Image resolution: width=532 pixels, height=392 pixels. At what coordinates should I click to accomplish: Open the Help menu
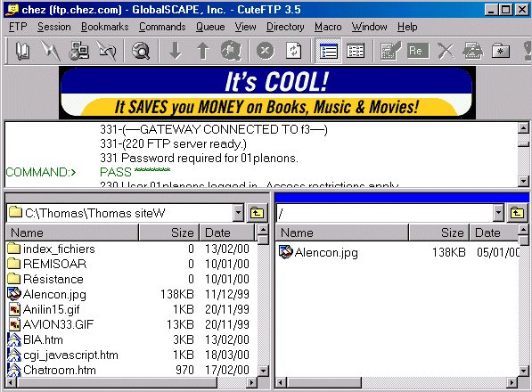pos(407,27)
